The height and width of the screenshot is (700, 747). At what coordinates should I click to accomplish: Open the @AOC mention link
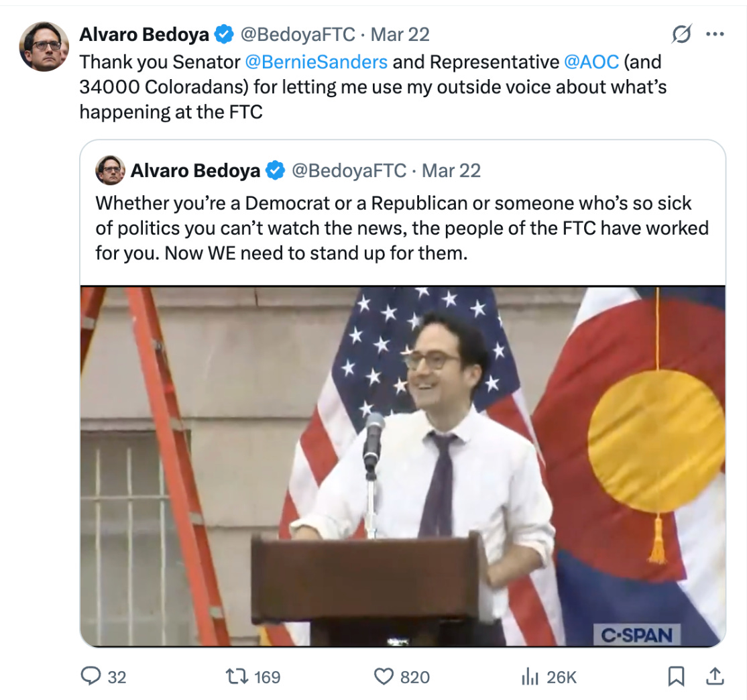[591, 62]
